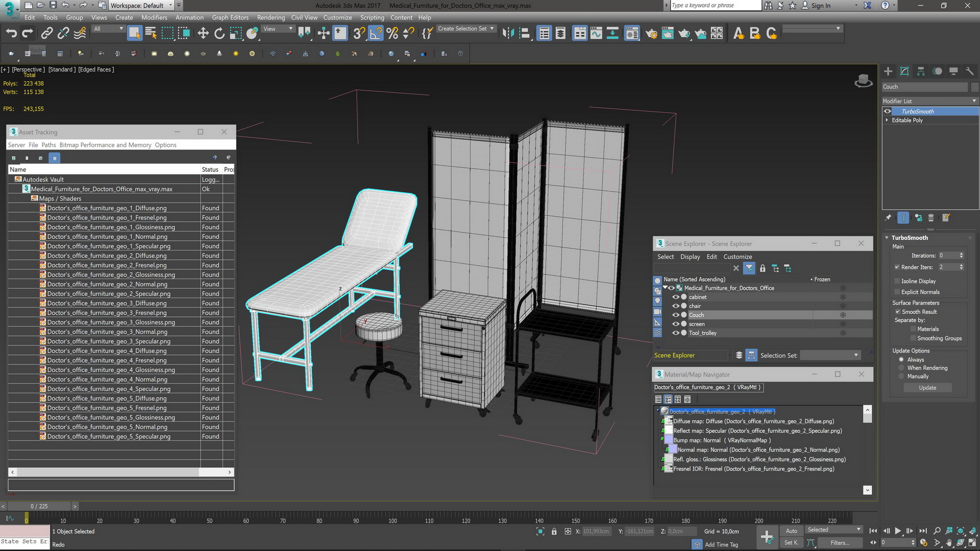980x551 pixels.
Task: Toggle visibility eye of Tool_trolley
Action: 675,333
